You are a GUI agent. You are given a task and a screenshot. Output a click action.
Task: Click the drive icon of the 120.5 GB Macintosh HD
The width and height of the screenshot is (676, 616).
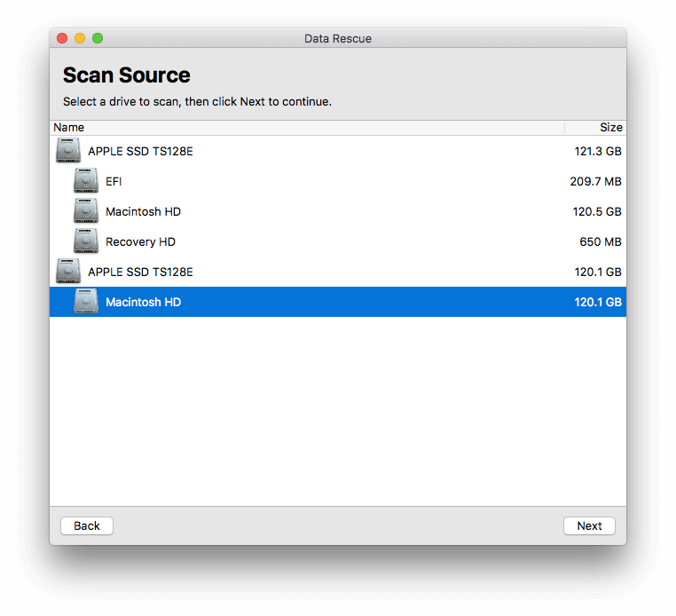pos(86,210)
